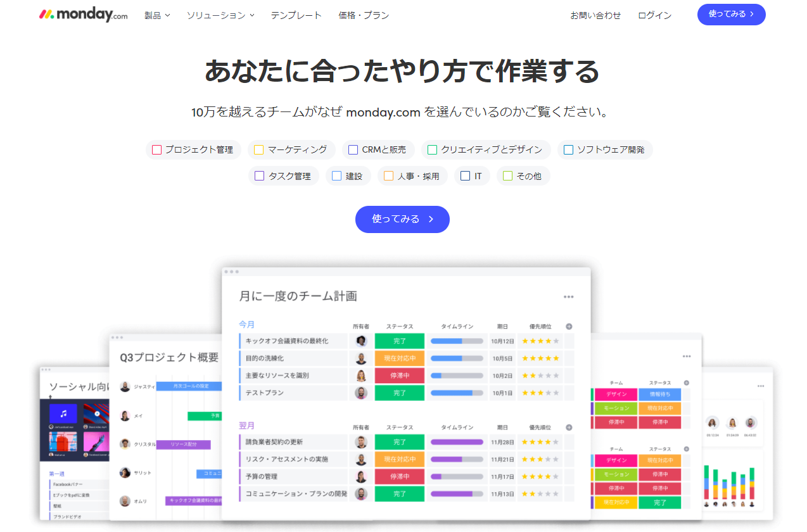Click the 使ってみる button in header

(x=731, y=14)
